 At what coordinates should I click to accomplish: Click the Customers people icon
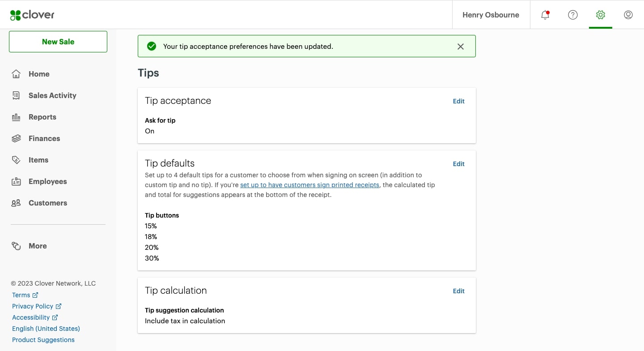(16, 203)
